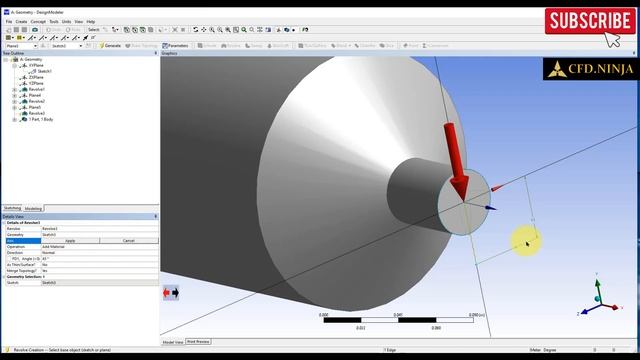
Task: Select YZPlane in the tree outline
Action: (36, 83)
